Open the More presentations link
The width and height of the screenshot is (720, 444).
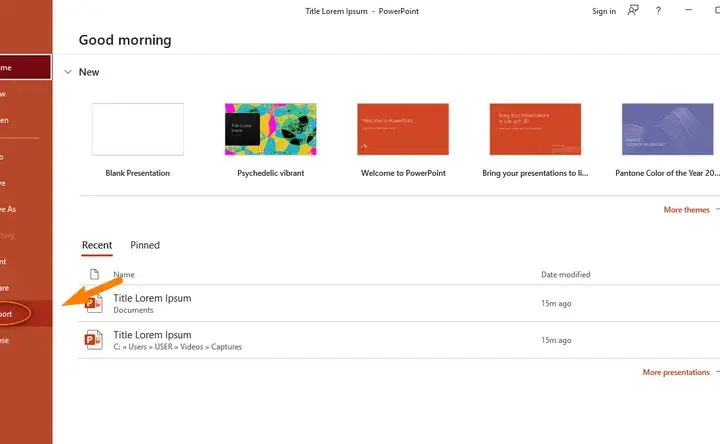676,372
